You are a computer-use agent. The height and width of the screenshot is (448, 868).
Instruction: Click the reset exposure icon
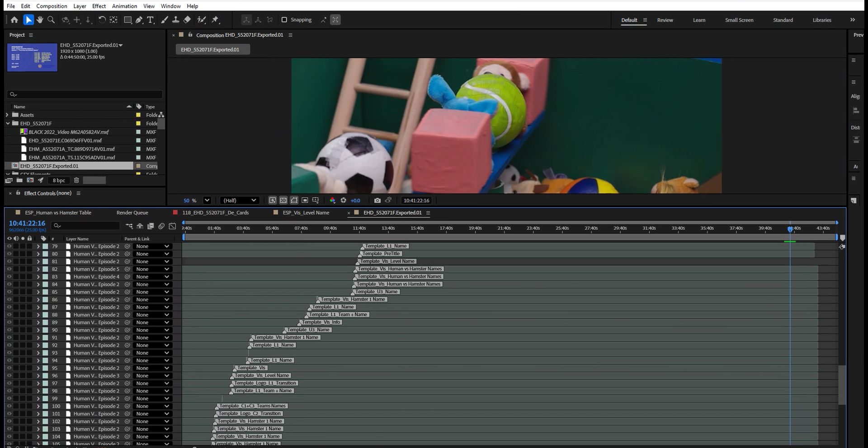(343, 201)
